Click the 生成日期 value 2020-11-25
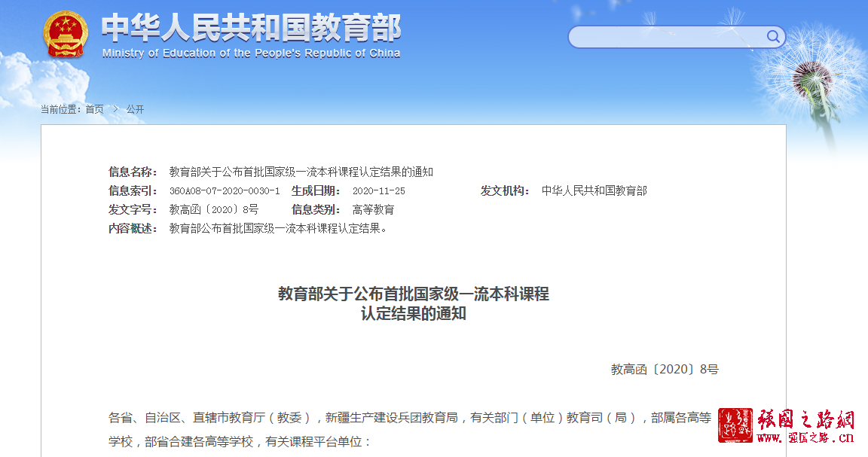Image resolution: width=868 pixels, height=457 pixels. pyautogui.click(x=378, y=191)
